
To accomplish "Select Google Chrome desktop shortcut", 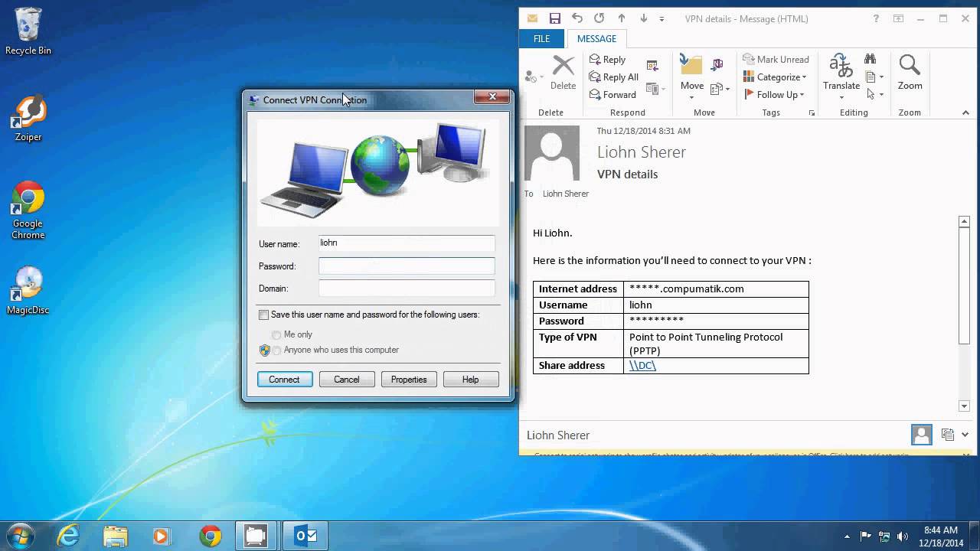I will (x=28, y=210).
